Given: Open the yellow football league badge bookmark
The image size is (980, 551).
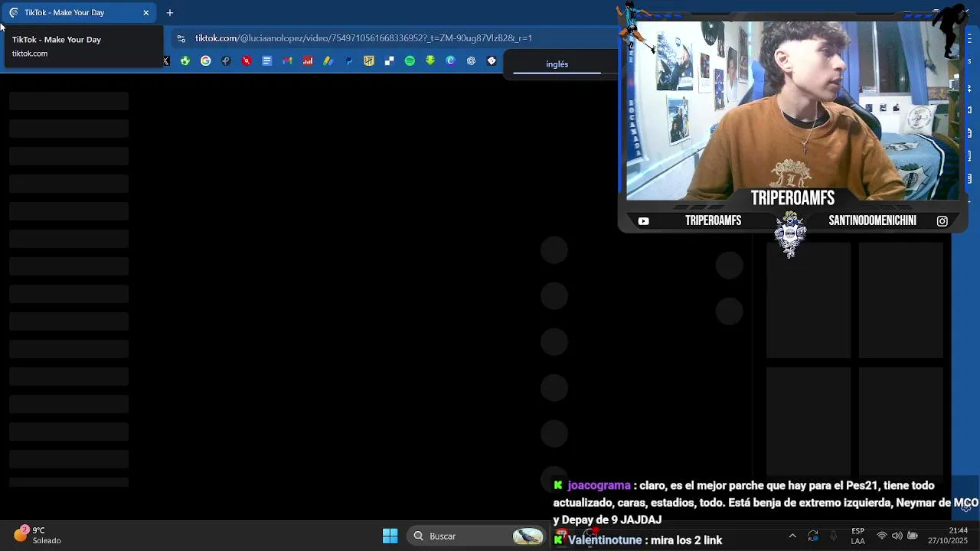Looking at the screenshot, I should [x=369, y=61].
